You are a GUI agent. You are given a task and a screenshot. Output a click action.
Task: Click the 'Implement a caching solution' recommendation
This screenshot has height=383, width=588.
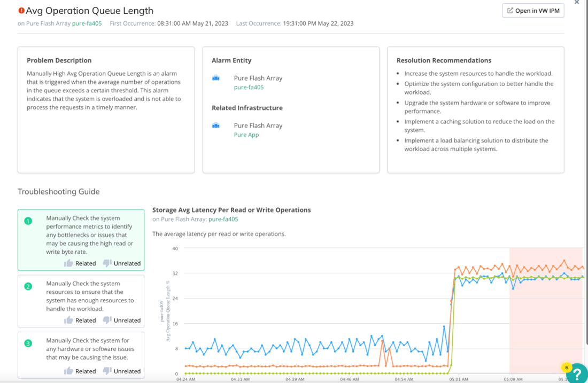pos(479,126)
